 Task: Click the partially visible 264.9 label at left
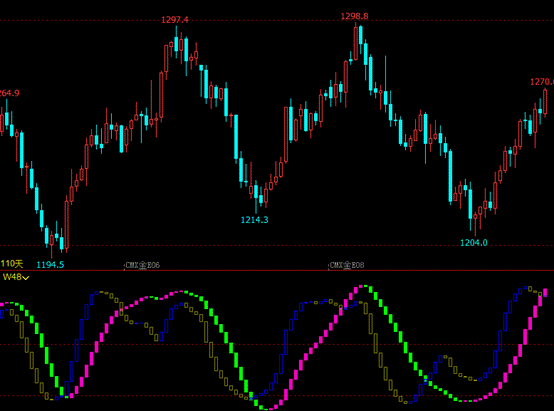click(x=10, y=93)
